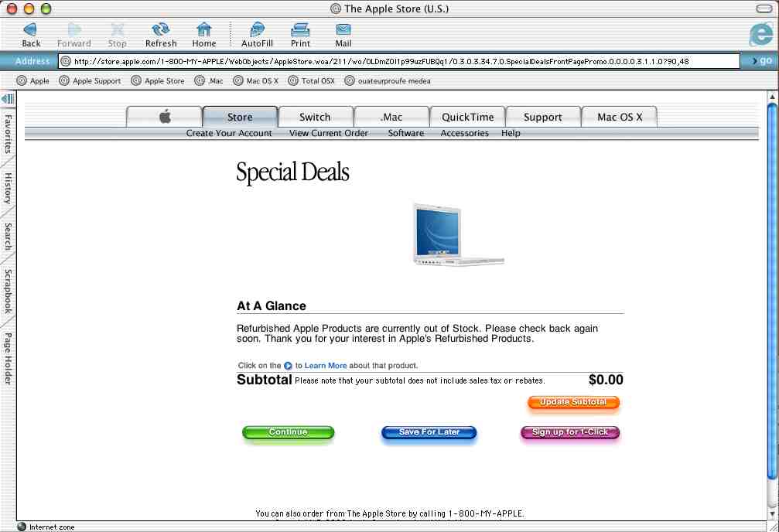Select the Support navigation tab
This screenshot has width=779, height=532.
543,117
